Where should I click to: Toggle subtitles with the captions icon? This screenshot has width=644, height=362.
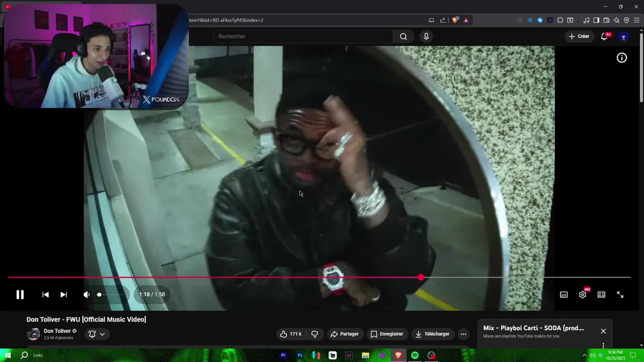(x=564, y=295)
